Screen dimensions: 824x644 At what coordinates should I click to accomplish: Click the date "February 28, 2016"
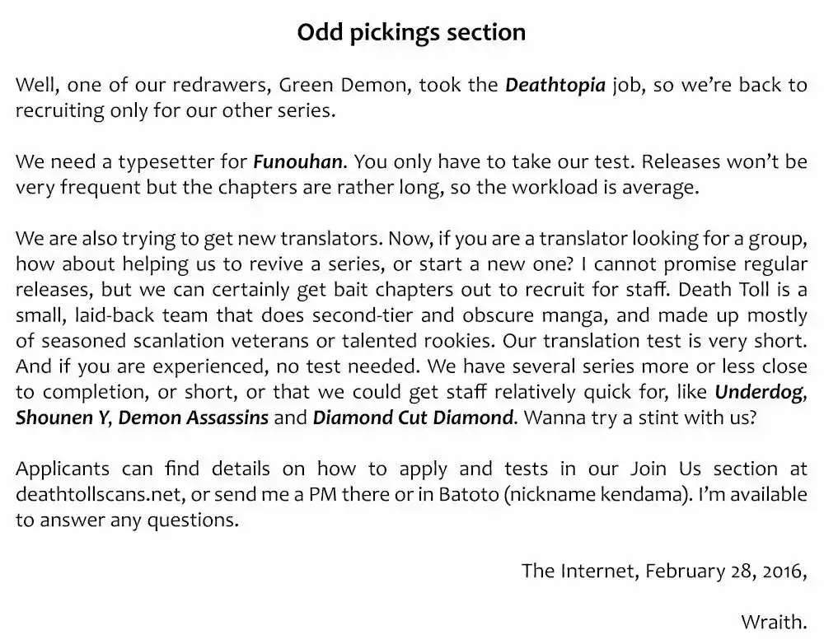[x=723, y=570]
